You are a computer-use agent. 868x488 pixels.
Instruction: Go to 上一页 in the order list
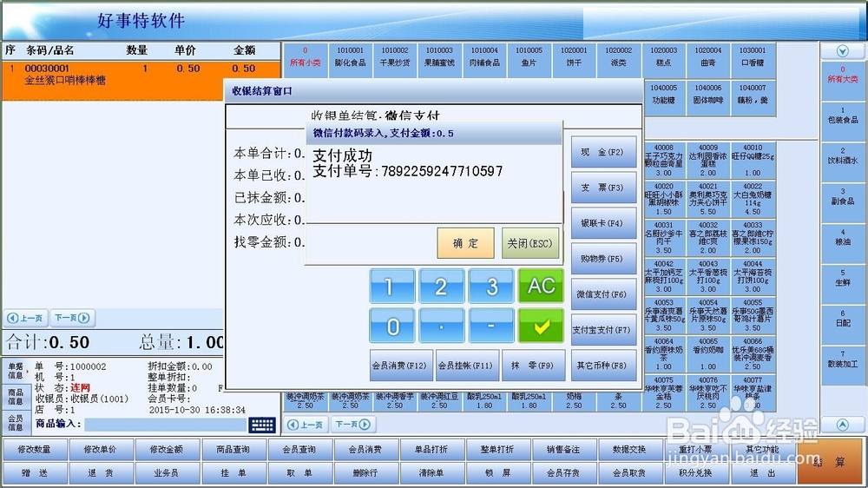point(26,318)
